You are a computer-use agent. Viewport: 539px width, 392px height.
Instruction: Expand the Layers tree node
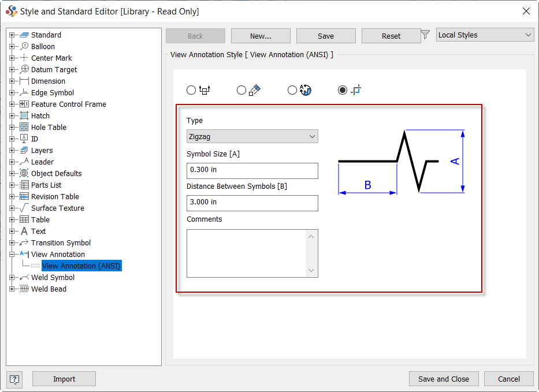(12, 151)
